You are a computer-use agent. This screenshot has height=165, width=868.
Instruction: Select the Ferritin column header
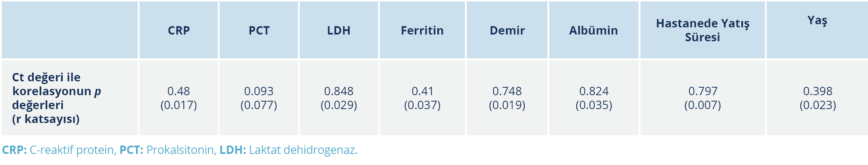(x=422, y=31)
